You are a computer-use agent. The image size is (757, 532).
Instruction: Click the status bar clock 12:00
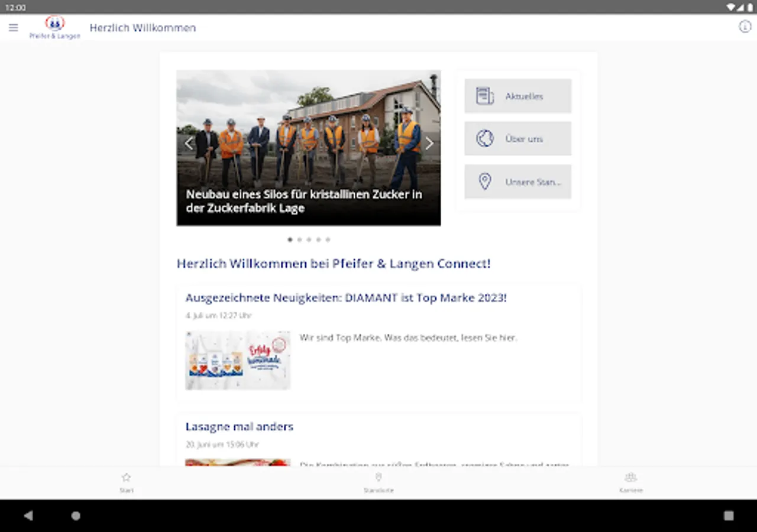pos(15,7)
